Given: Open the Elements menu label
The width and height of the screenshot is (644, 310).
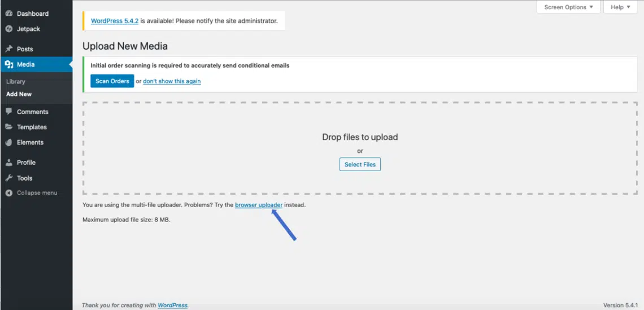Looking at the screenshot, I should tap(30, 142).
